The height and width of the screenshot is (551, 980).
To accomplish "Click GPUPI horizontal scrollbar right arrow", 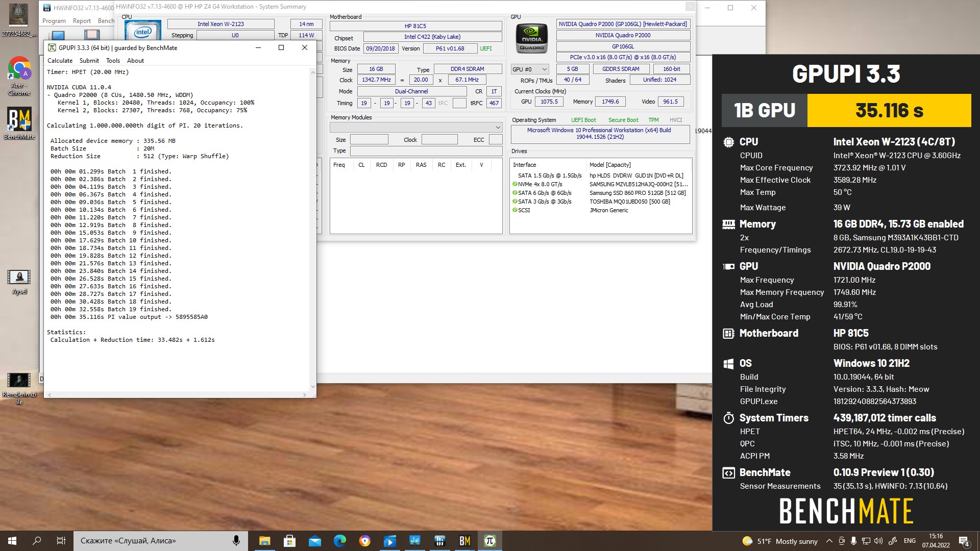I will (x=305, y=395).
